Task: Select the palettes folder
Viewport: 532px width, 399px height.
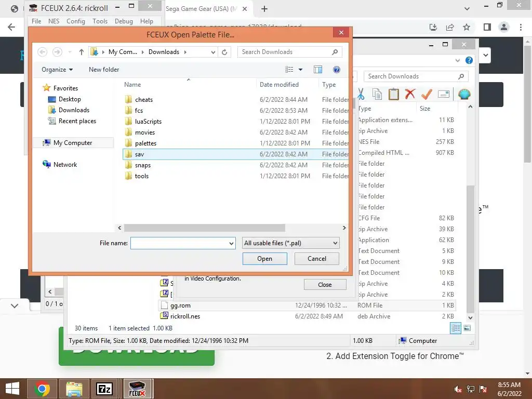Action: (x=145, y=143)
